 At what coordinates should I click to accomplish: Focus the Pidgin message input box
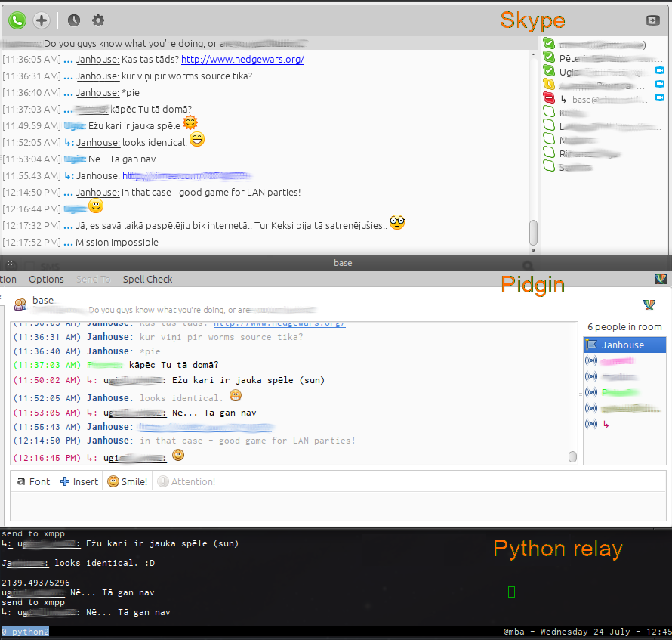point(338,506)
